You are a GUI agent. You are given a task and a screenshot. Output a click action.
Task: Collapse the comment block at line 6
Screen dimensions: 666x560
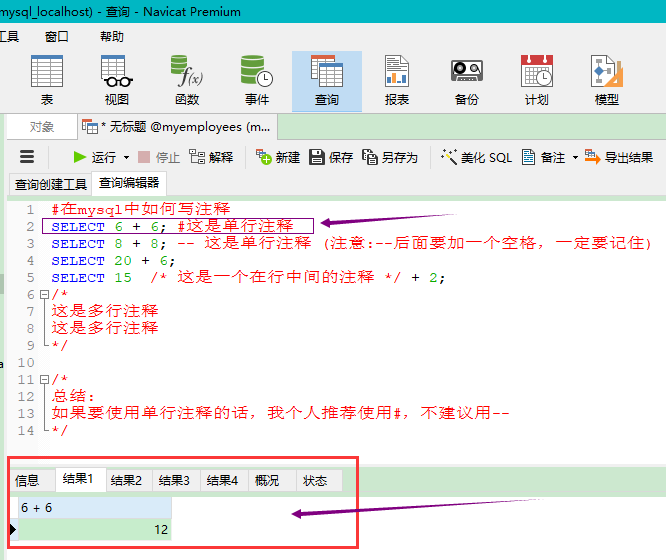point(44,294)
